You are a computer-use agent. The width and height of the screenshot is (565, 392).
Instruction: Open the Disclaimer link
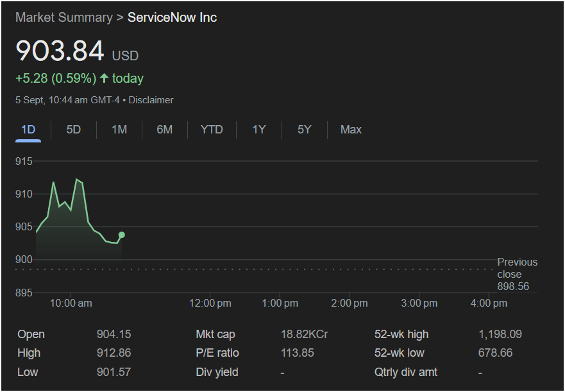coord(151,100)
